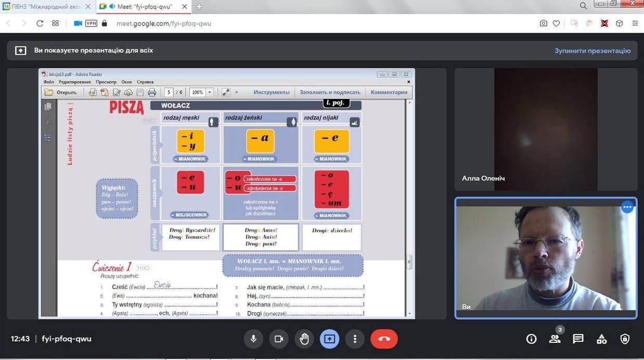The width and height of the screenshot is (644, 360).
Task: Open host controls shield-lock icon
Action: [625, 339]
